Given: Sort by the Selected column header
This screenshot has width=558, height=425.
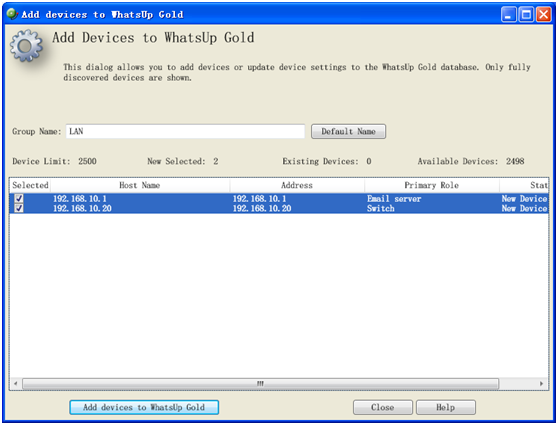Looking at the screenshot, I should click(30, 185).
